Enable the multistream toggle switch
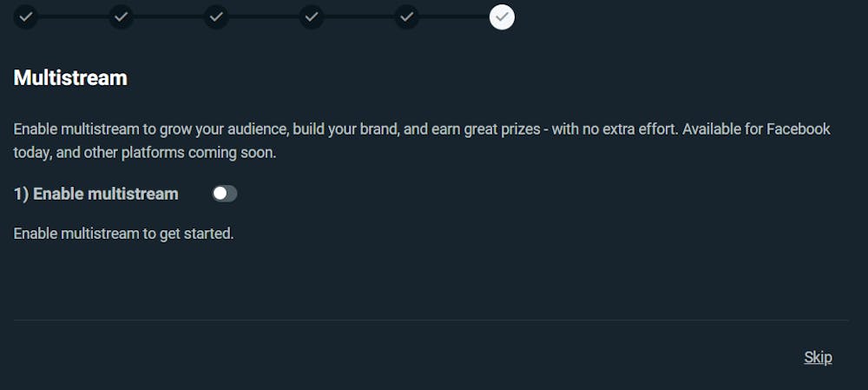The height and width of the screenshot is (390, 868). 225,194
